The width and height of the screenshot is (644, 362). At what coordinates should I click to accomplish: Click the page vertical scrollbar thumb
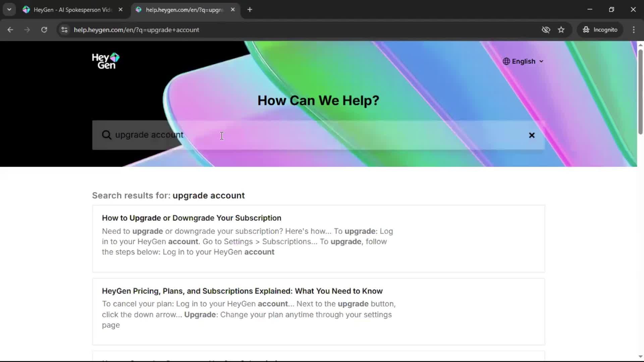(x=640, y=92)
